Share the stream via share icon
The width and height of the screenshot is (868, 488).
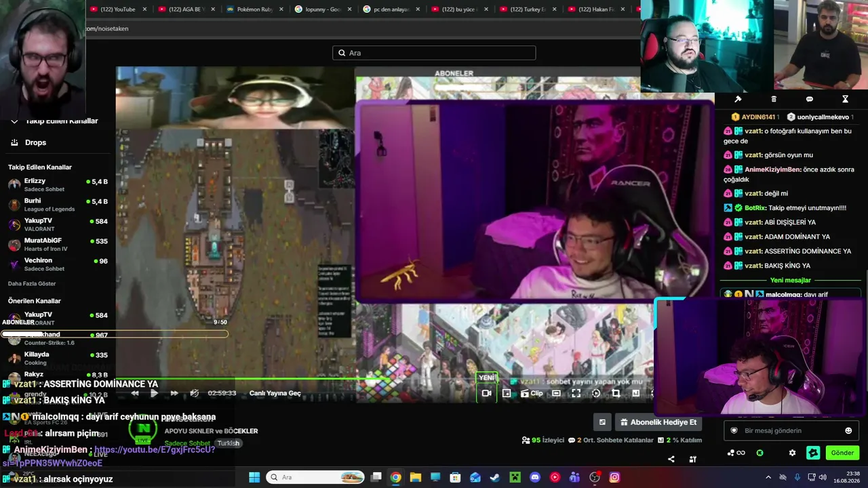(671, 459)
